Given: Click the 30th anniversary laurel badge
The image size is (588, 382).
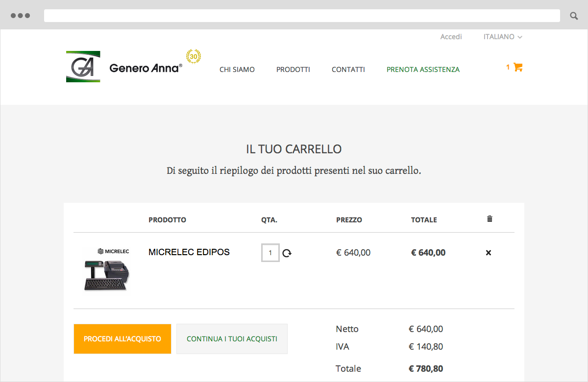Looking at the screenshot, I should click(194, 57).
